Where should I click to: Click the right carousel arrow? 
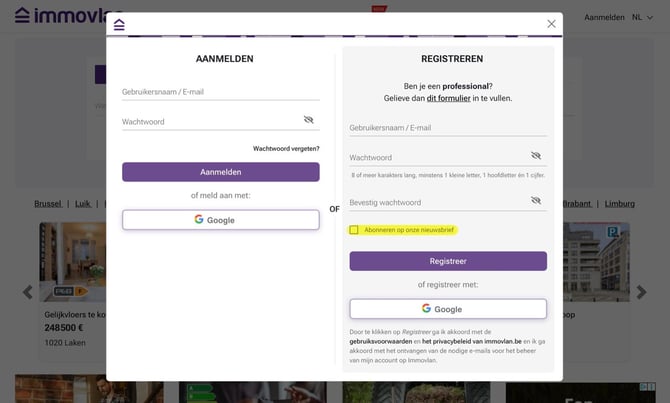641,292
